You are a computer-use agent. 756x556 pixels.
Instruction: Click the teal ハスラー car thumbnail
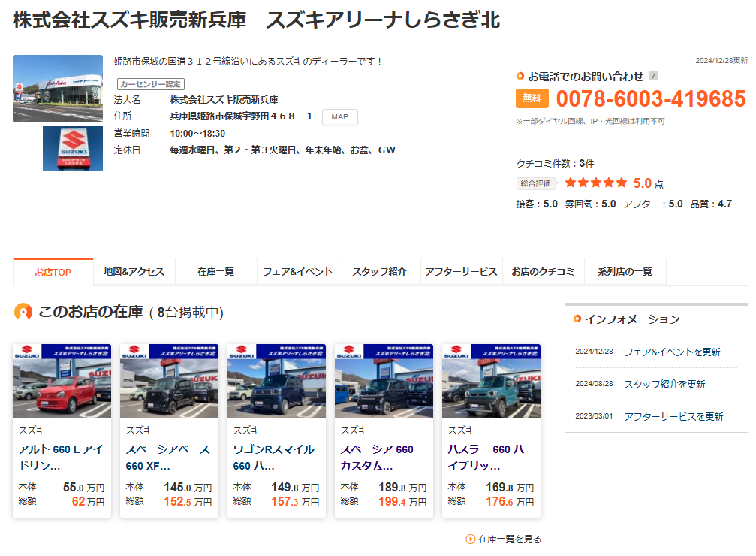click(491, 381)
